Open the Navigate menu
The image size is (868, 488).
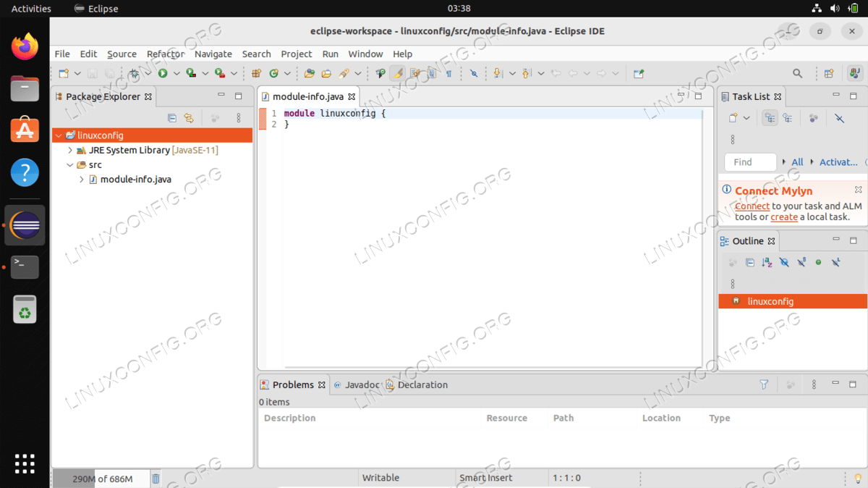coord(213,54)
